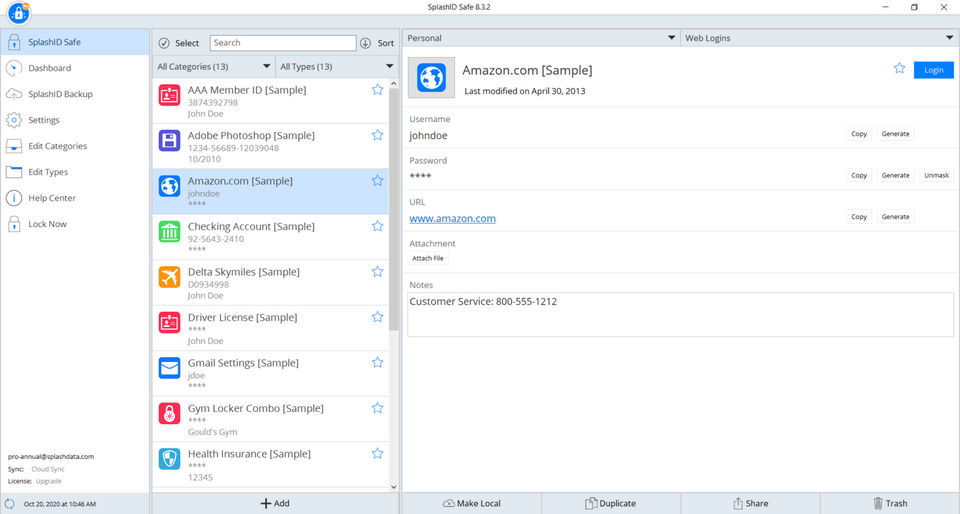Toggle the favorite star in detail header
Viewport: 960px width, 514px height.
(899, 69)
